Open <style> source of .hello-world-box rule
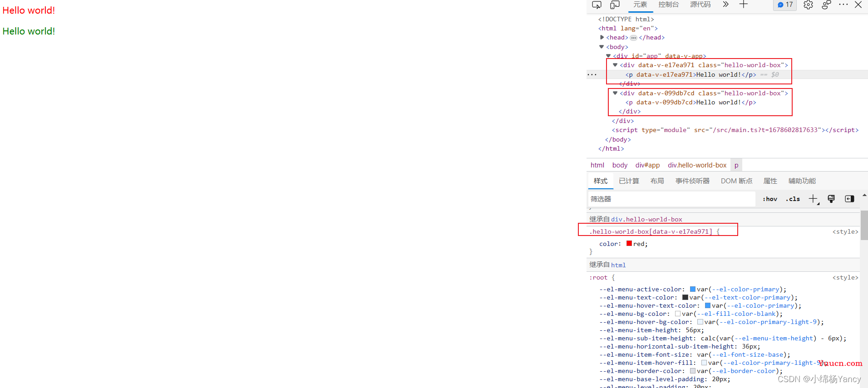The width and height of the screenshot is (868, 388). point(845,231)
